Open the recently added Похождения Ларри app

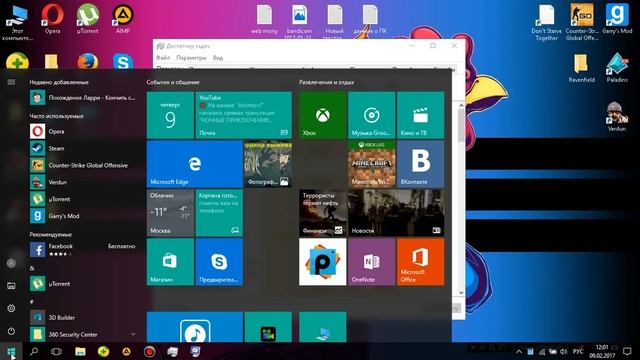pos(82,98)
